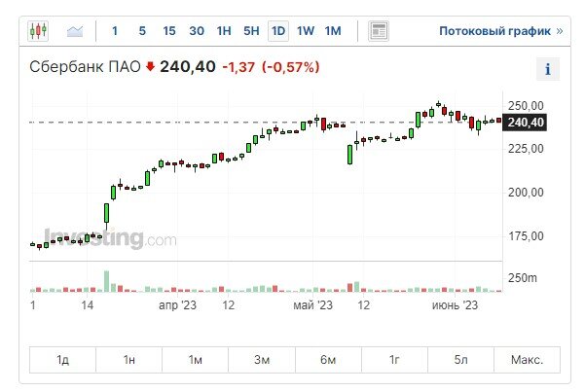Click the июнь '23 date label
The image size is (585, 392).
455,305
